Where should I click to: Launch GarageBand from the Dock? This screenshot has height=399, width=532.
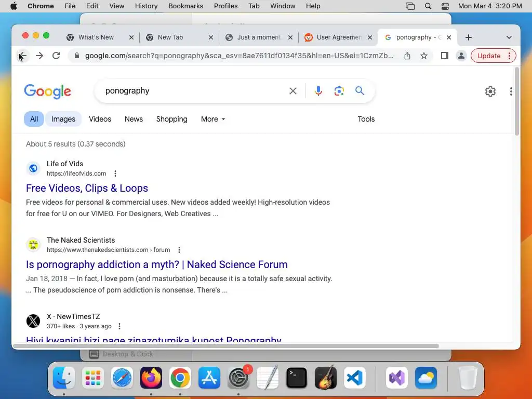click(325, 377)
